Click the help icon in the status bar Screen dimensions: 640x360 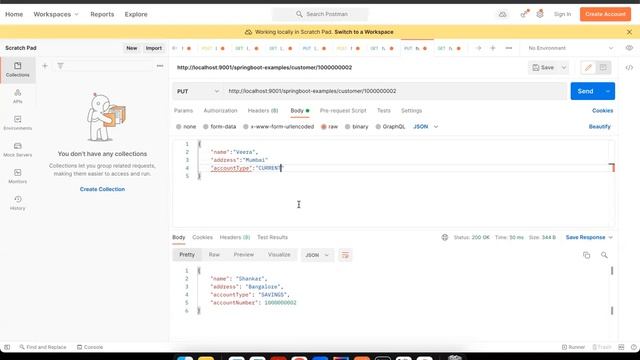633,347
